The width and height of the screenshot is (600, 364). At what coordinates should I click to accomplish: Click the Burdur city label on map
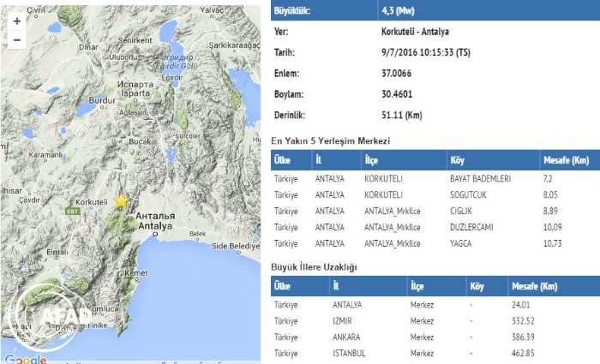[102, 100]
